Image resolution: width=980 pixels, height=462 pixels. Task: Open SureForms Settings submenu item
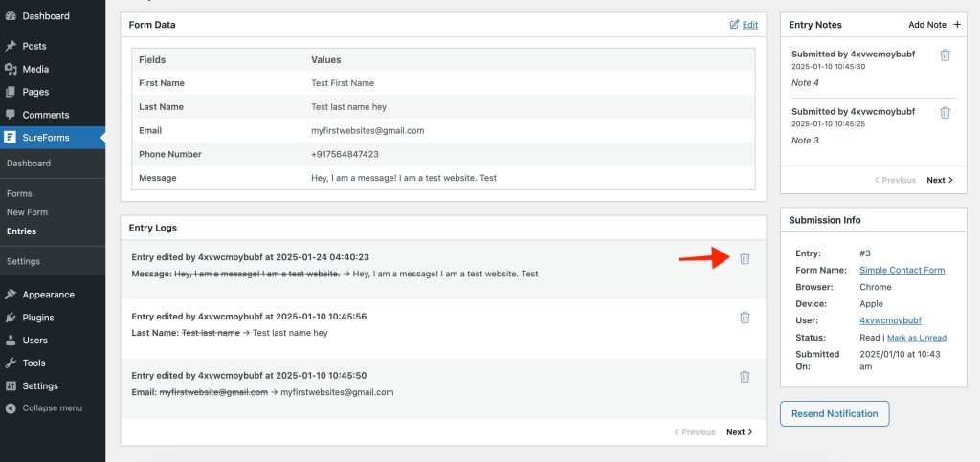coord(23,261)
